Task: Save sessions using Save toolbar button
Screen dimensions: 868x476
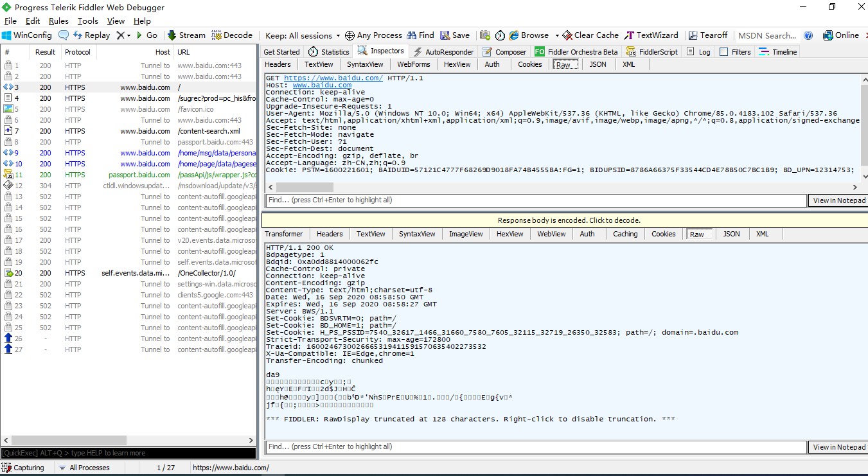Action: [455, 35]
